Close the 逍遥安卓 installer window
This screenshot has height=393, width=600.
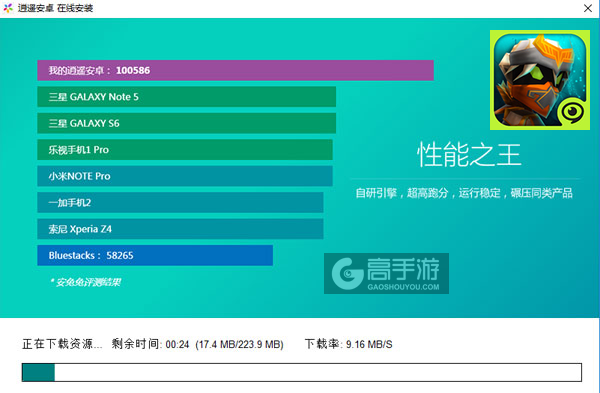point(588,8)
